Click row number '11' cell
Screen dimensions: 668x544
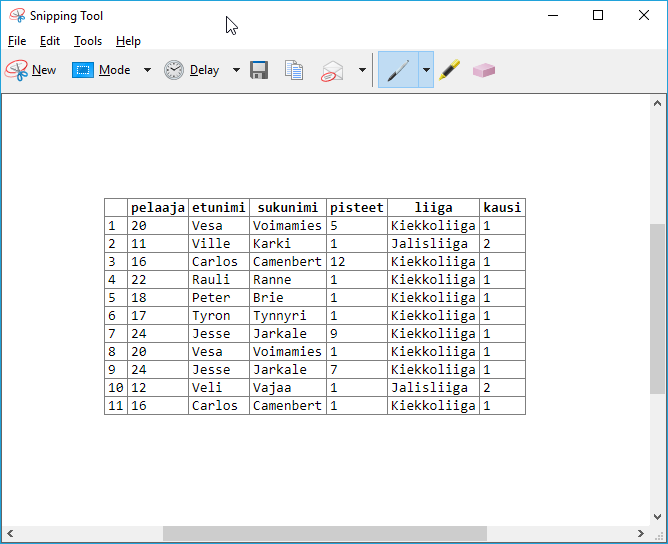[x=116, y=406]
